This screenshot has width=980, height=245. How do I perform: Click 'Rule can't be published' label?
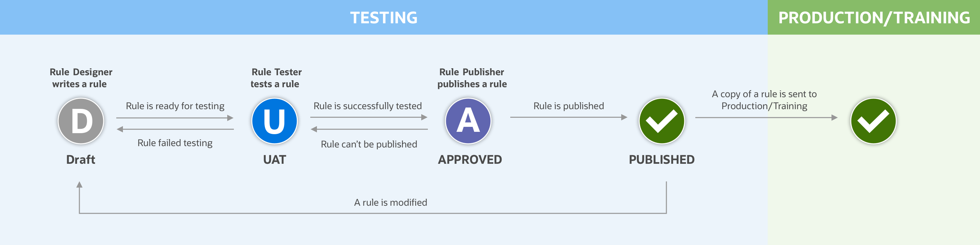point(369,144)
